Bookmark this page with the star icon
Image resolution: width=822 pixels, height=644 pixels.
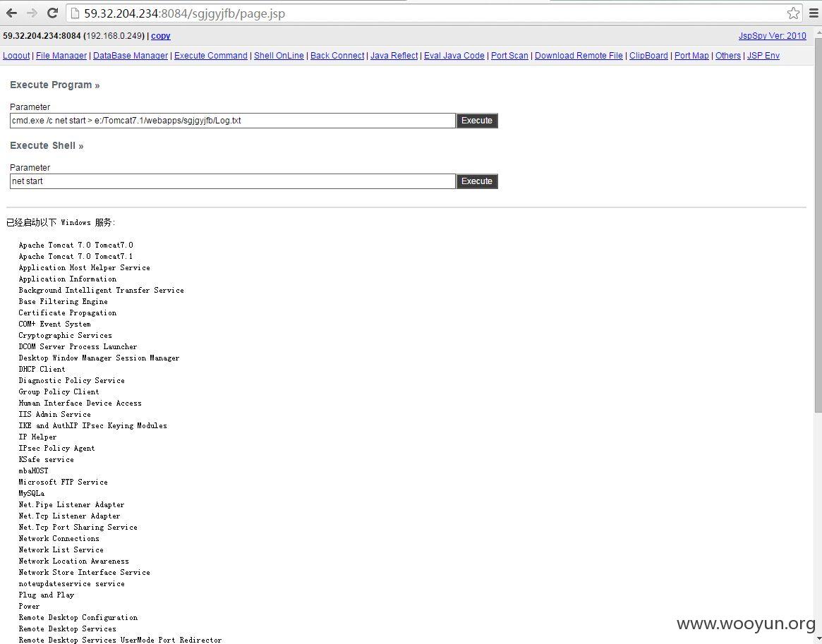click(793, 13)
